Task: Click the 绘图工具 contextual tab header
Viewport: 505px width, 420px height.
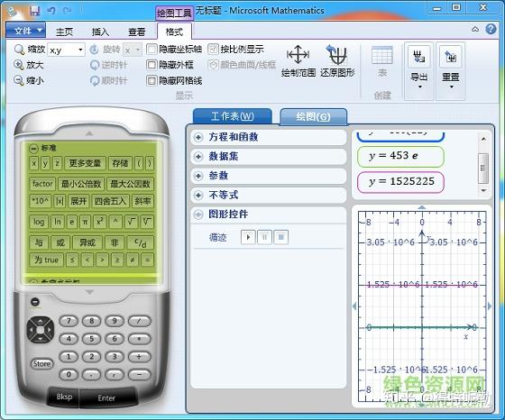Action: click(174, 14)
